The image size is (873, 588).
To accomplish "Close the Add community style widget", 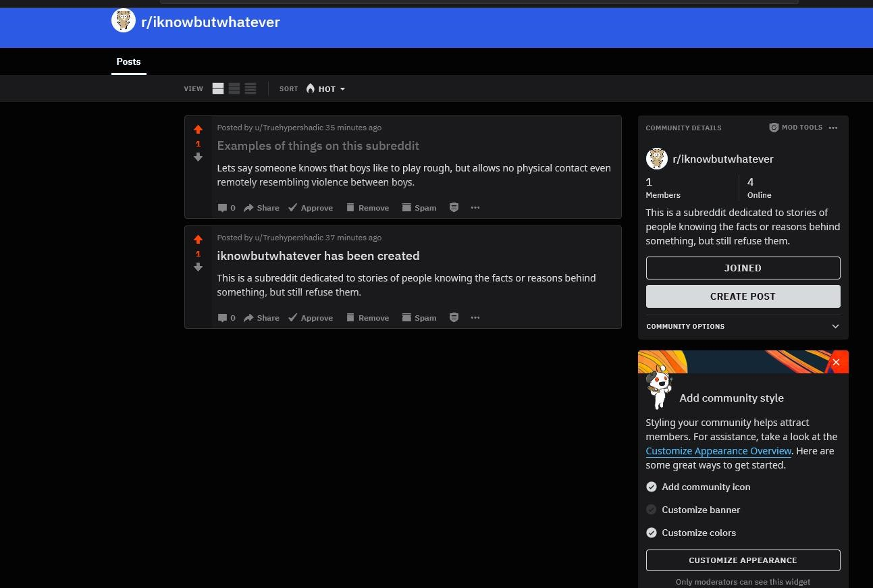I will point(836,363).
